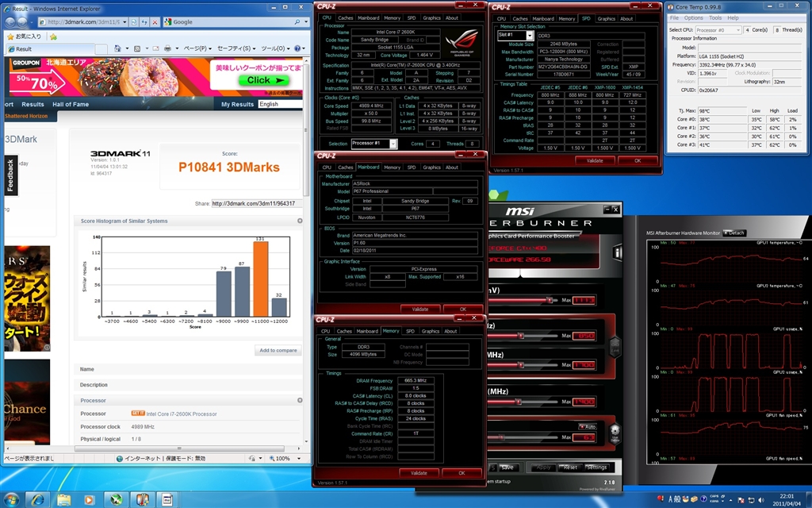Click the Read Mail envelope icon
The image size is (812, 508).
pyautogui.click(x=155, y=48)
